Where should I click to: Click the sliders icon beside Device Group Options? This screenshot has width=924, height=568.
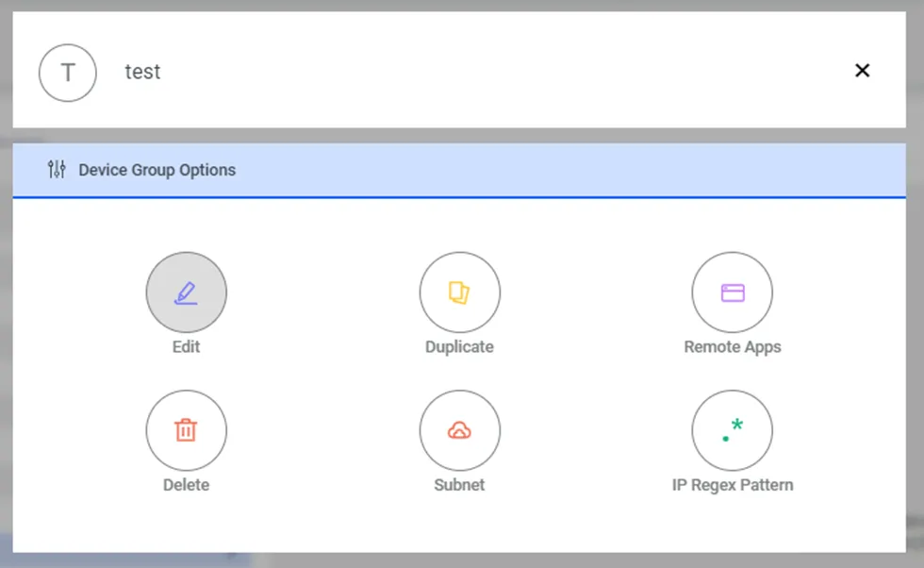tap(57, 169)
